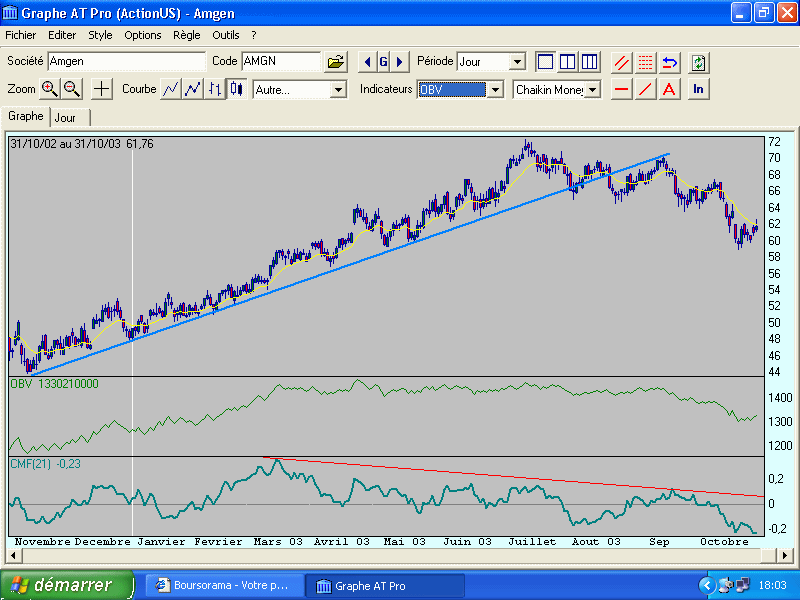
Task: Select the bar chart curve style
Action: [x=215, y=89]
